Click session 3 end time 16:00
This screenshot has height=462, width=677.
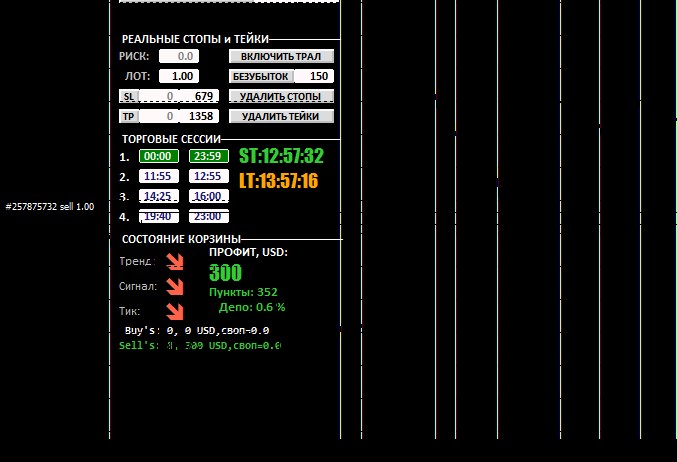click(208, 196)
